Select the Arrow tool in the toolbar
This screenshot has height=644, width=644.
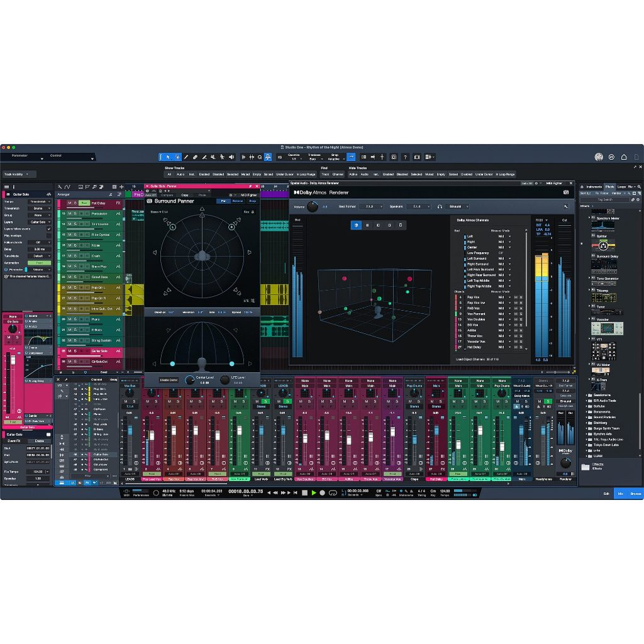[x=169, y=157]
